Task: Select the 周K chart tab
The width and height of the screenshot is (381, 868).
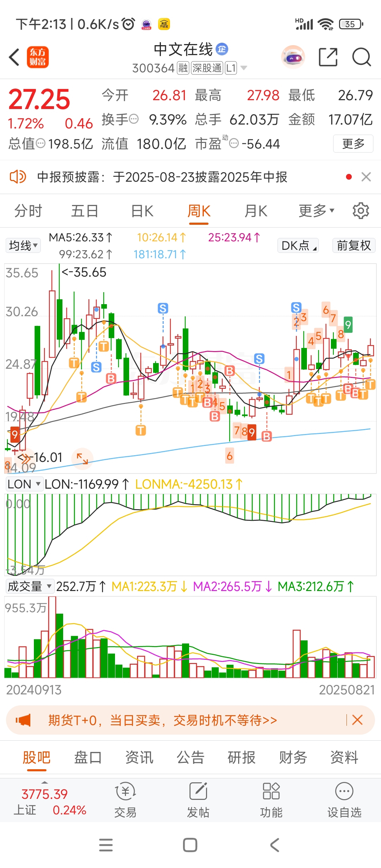Action: click(199, 211)
